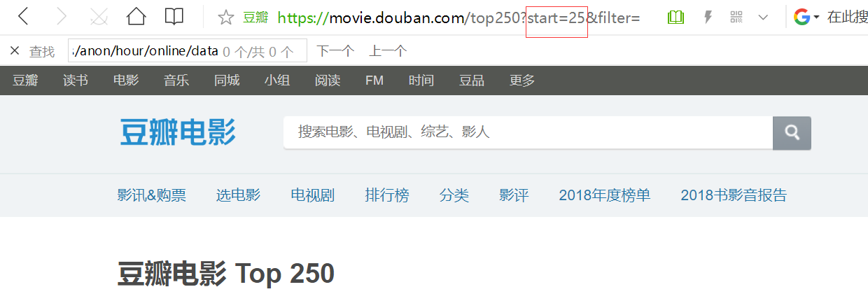The image size is (868, 301).
Task: Open 音乐 in the top navigation
Action: pos(176,80)
